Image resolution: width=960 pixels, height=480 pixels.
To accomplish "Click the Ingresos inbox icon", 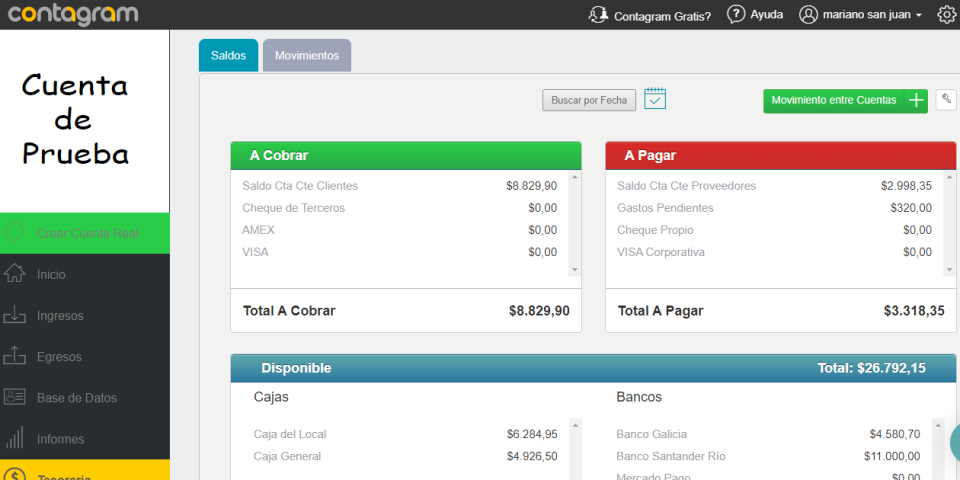I will [15, 315].
